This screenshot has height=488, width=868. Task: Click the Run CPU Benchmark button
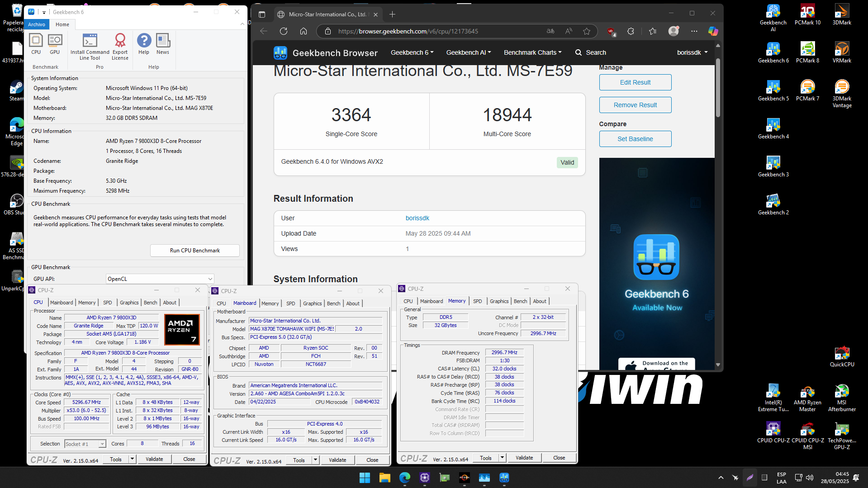[x=195, y=251]
